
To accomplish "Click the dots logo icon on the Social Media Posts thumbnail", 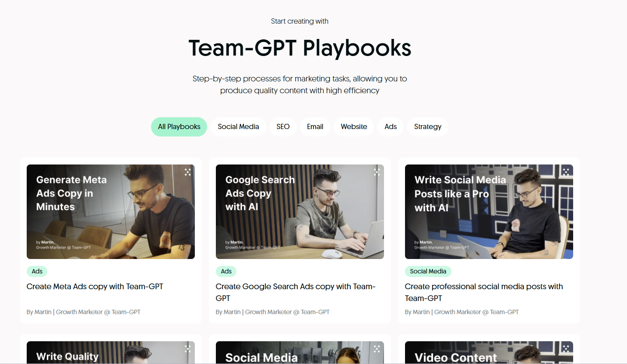I will click(566, 172).
